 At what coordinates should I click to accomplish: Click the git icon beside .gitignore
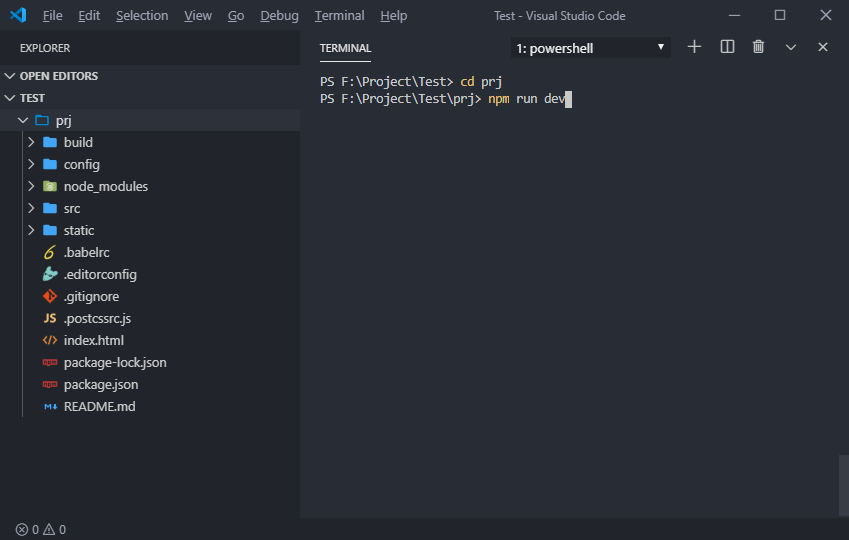coord(50,296)
